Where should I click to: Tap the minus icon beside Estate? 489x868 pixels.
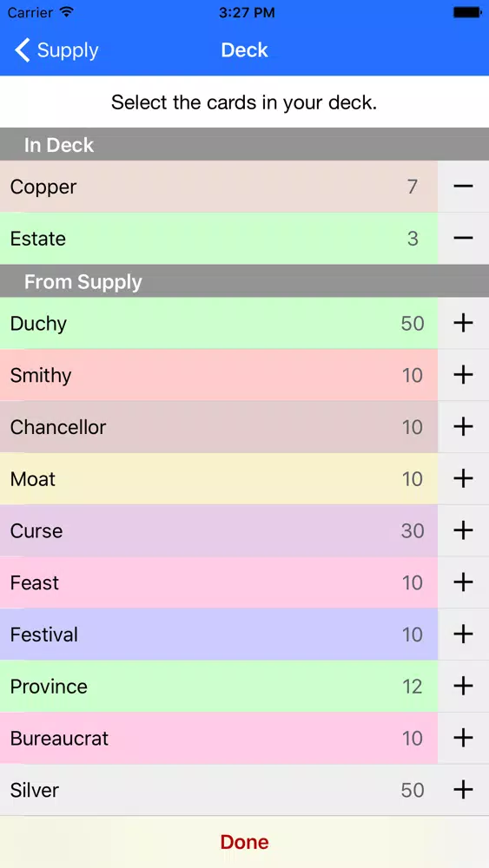tap(463, 239)
